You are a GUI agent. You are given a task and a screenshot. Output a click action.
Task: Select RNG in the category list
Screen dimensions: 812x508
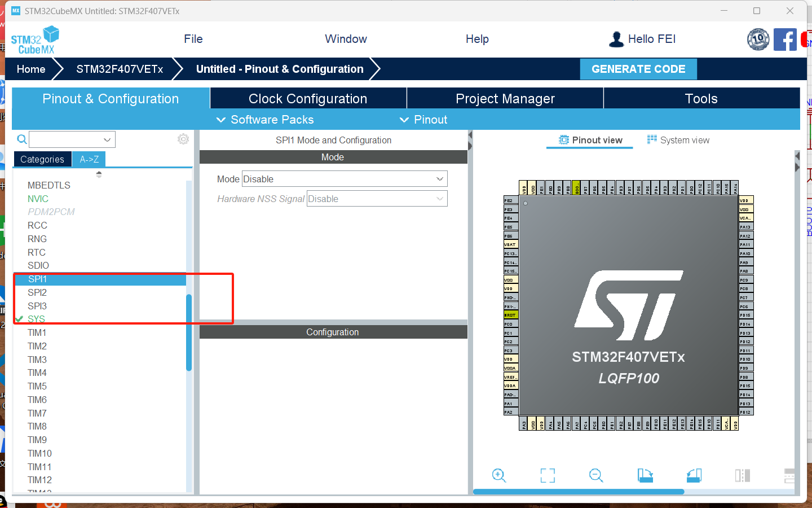click(37, 239)
